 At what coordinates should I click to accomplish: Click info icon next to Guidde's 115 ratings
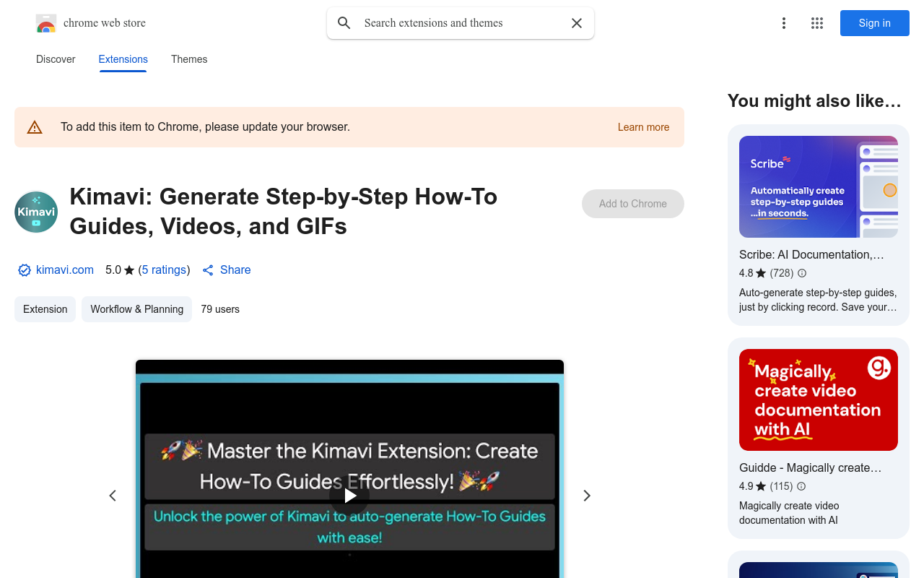pos(801,486)
